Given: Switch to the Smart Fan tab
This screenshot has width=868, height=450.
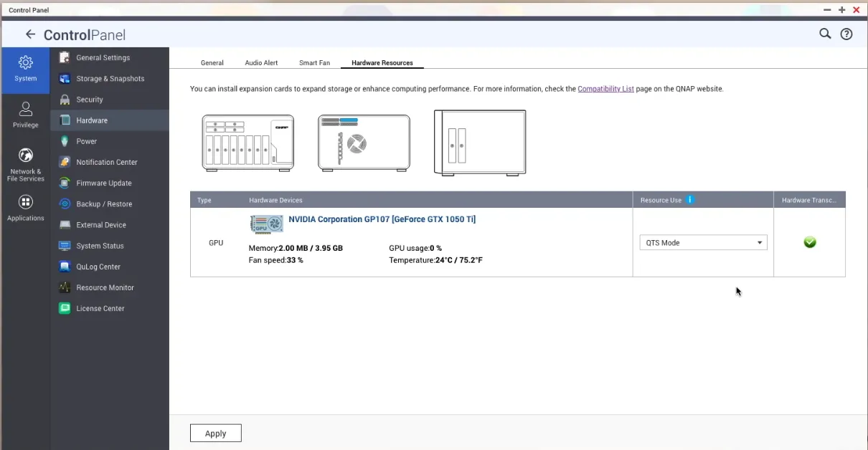Looking at the screenshot, I should (x=314, y=62).
